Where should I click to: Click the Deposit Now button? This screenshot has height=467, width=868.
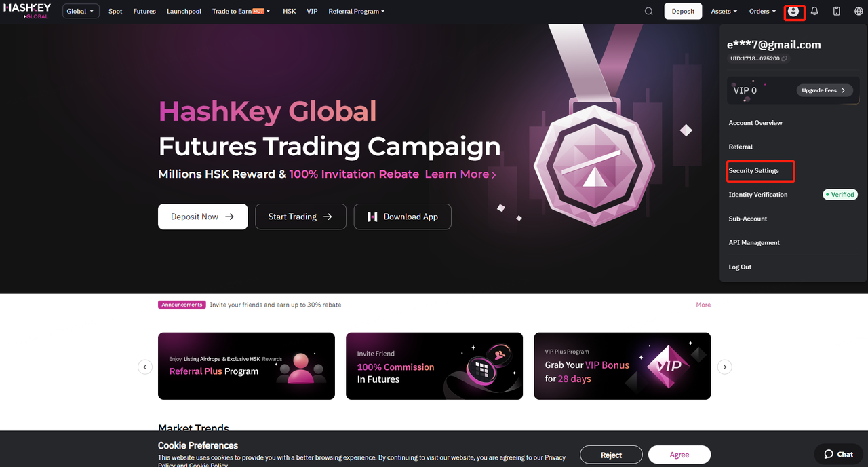tap(203, 217)
